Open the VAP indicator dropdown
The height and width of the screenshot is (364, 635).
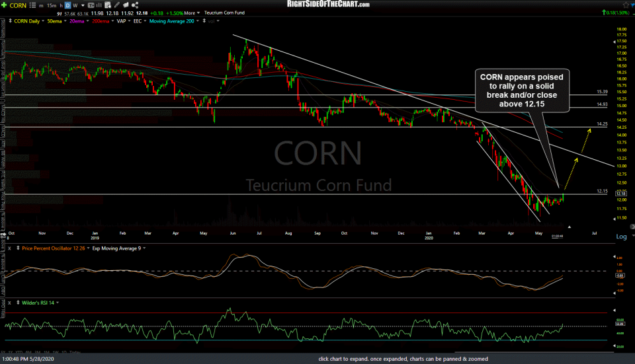[129, 21]
